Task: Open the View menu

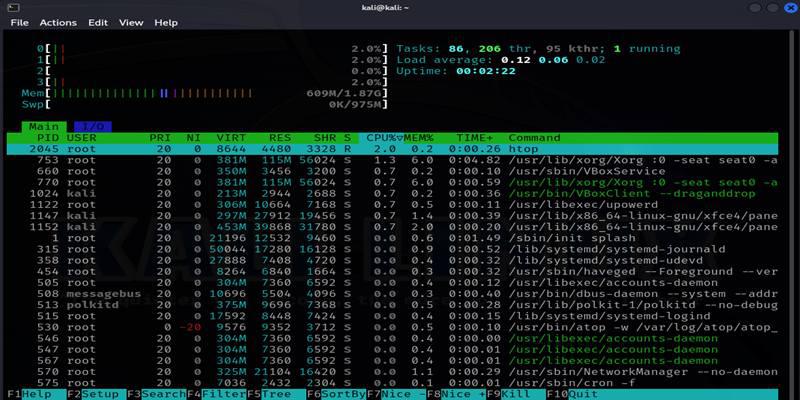Action: (x=131, y=23)
